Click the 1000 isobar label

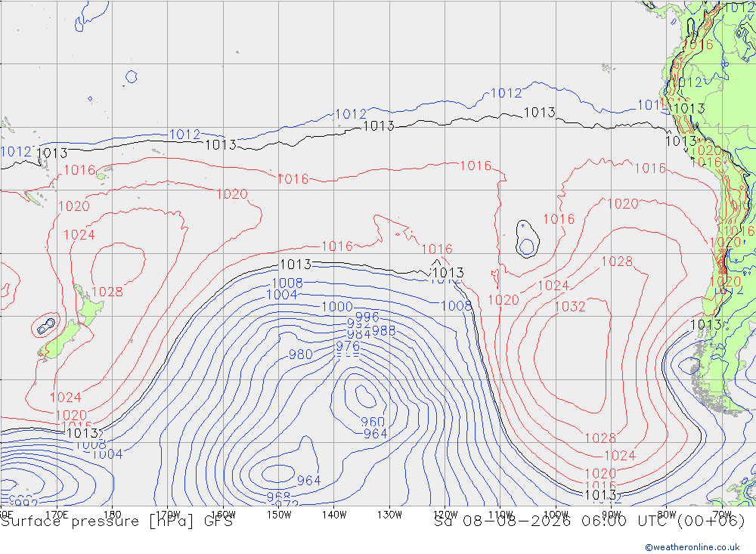pyautogui.click(x=337, y=307)
